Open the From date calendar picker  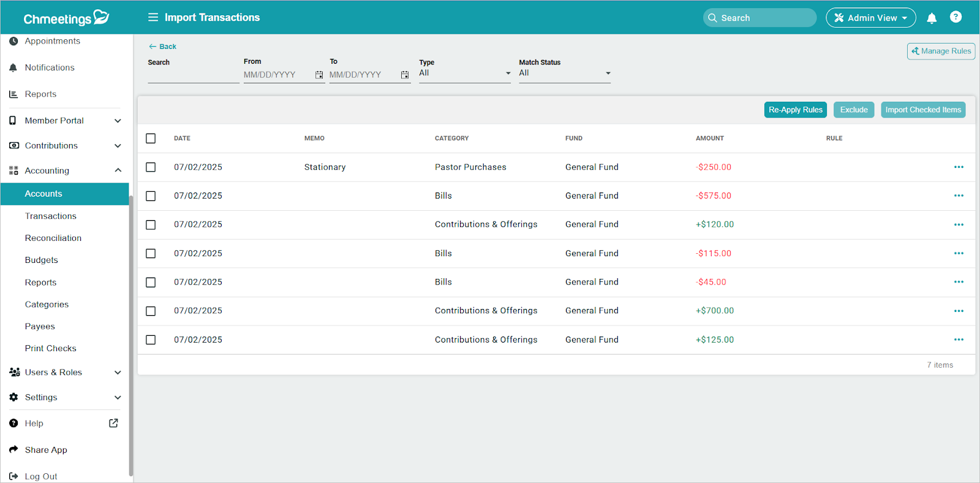pos(319,75)
